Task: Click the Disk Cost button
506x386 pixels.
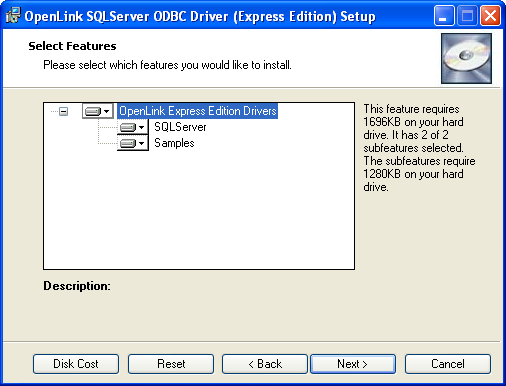Action: pyautogui.click(x=76, y=364)
